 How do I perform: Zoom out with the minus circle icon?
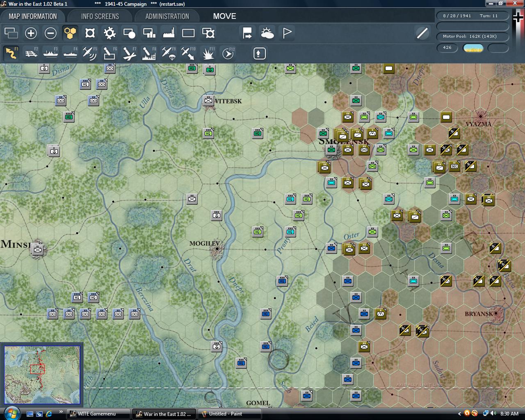pos(50,33)
